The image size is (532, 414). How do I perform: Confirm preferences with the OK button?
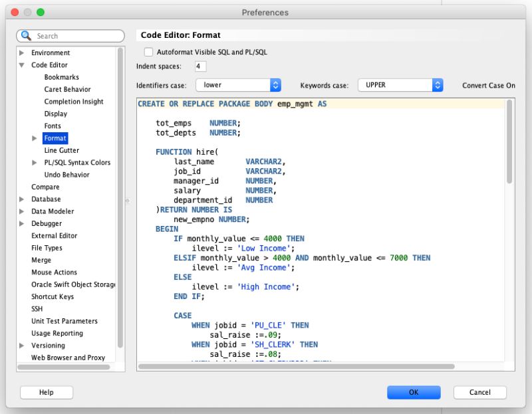[x=414, y=392]
